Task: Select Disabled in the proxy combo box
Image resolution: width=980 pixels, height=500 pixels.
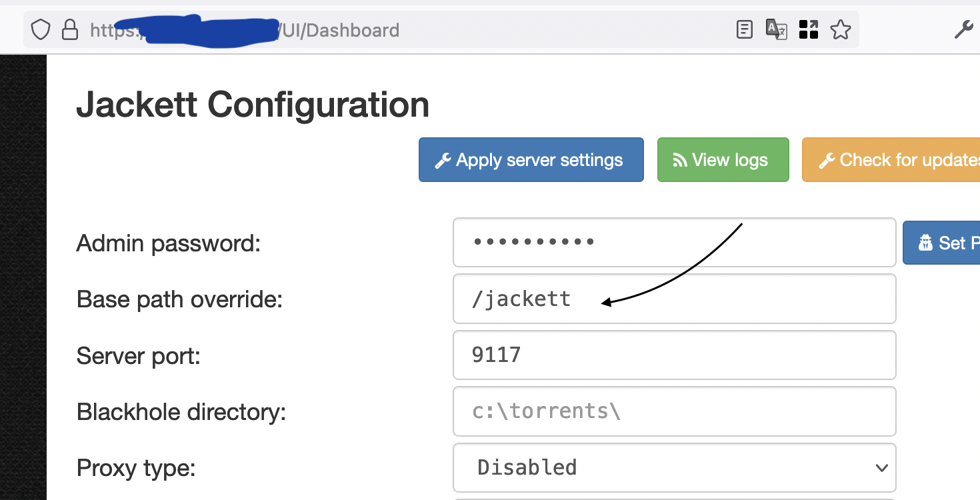Action: click(674, 467)
